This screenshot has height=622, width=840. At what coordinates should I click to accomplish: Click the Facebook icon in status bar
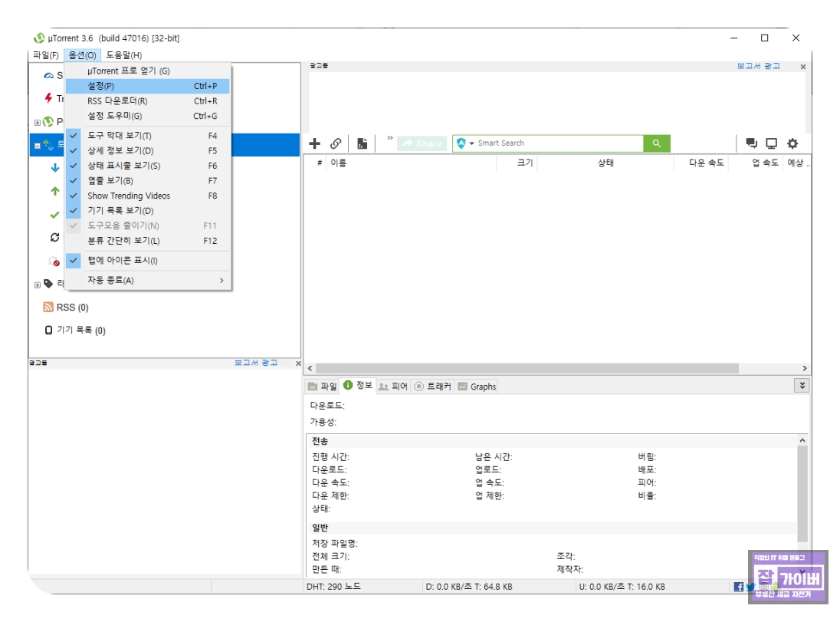[739, 587]
